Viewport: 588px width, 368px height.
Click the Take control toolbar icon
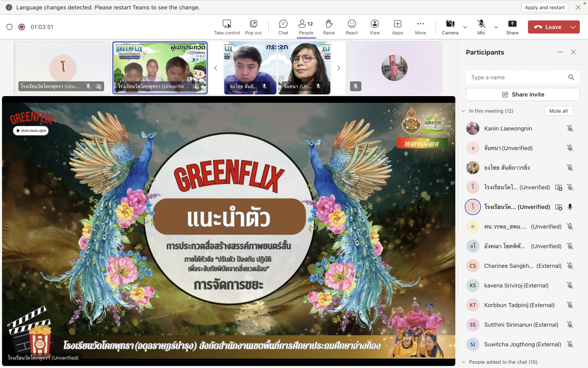[x=227, y=27]
